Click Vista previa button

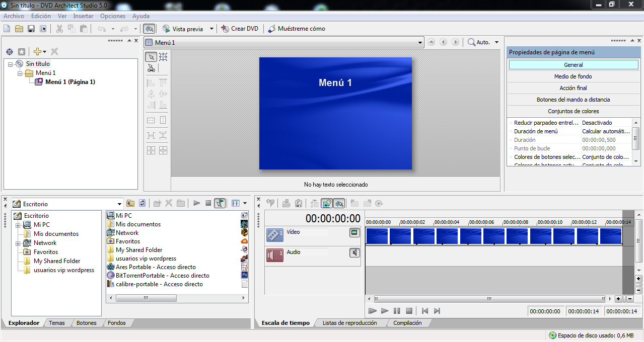click(x=182, y=29)
